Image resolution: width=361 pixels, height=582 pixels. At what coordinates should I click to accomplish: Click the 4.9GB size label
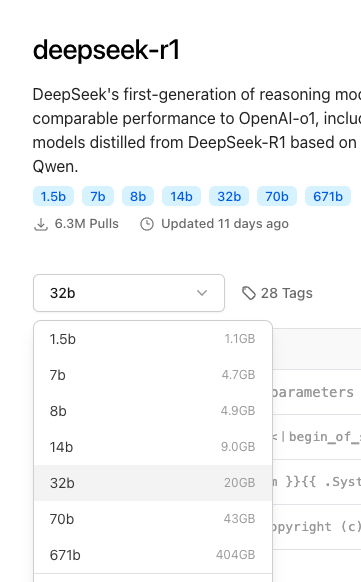point(238,411)
